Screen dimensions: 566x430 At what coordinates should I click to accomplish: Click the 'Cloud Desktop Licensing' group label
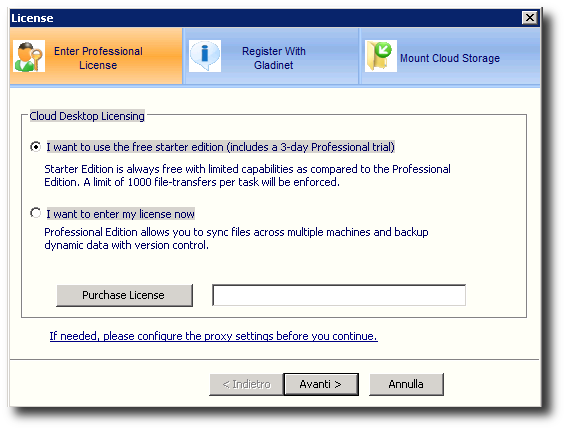[x=87, y=116]
